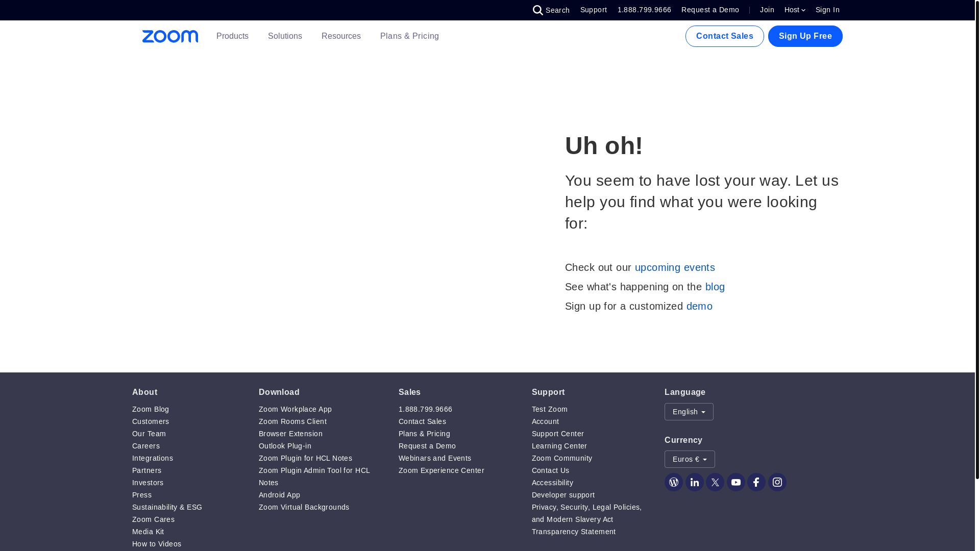Open Zoom Blog footer link

tap(151, 409)
